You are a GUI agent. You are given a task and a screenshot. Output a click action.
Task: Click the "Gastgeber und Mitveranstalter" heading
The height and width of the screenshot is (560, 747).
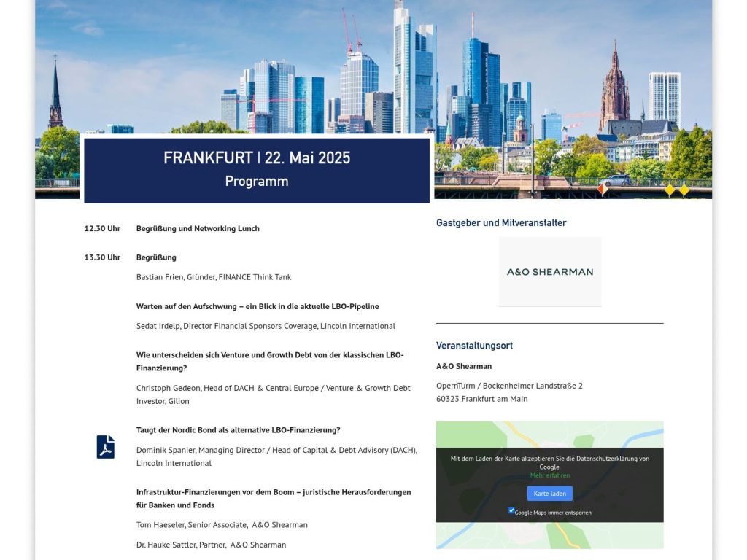pyautogui.click(x=501, y=222)
